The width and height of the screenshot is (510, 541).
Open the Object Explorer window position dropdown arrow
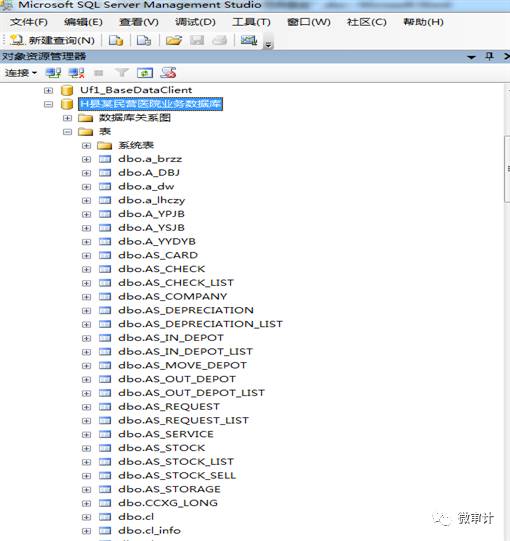click(x=471, y=57)
